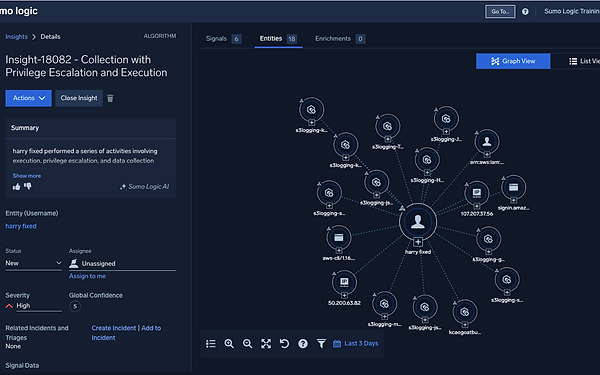This screenshot has width=600, height=375.
Task: Open the graph legend list icon
Action: 211,344
